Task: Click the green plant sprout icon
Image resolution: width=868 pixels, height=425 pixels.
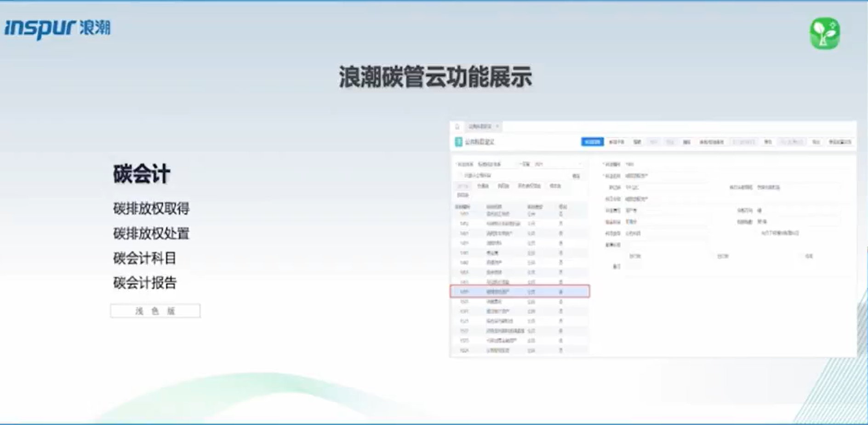Action: coord(825,33)
